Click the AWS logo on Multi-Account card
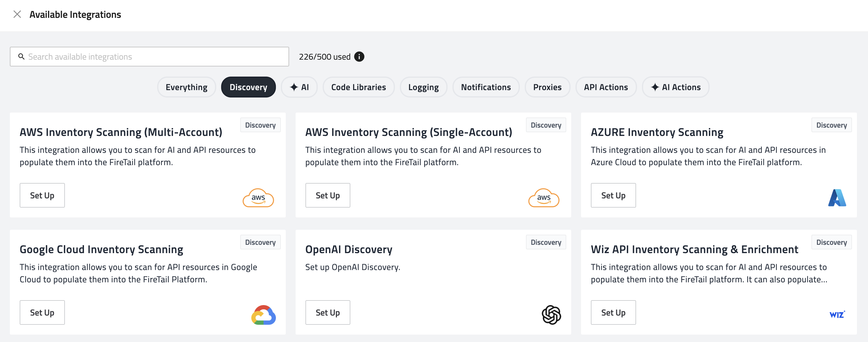 (x=258, y=198)
